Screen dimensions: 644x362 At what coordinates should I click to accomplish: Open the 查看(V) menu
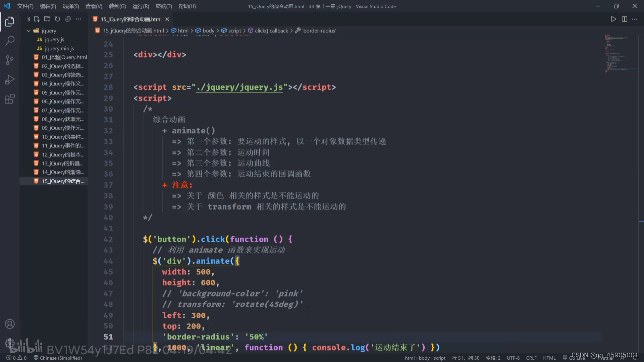coord(94,6)
